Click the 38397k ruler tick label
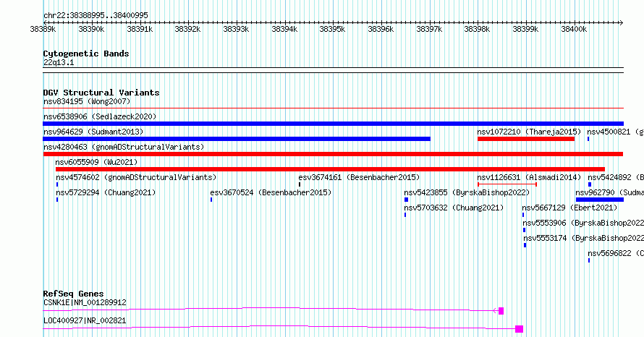Screen dimensions: 644x337 coord(429,30)
